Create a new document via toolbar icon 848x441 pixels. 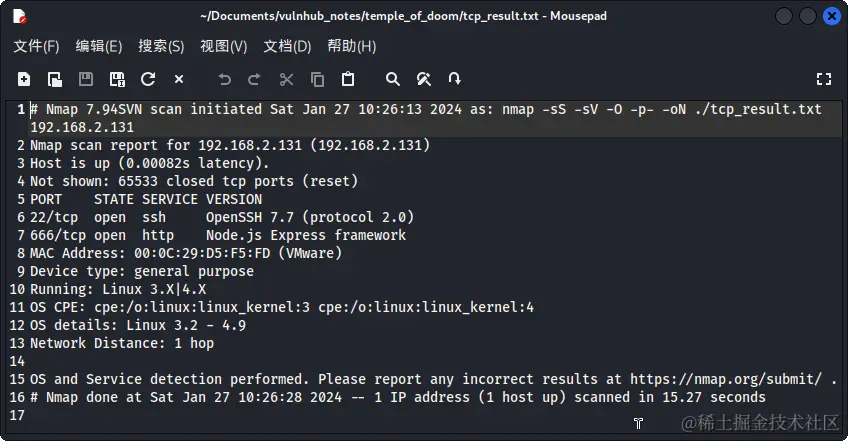24,79
